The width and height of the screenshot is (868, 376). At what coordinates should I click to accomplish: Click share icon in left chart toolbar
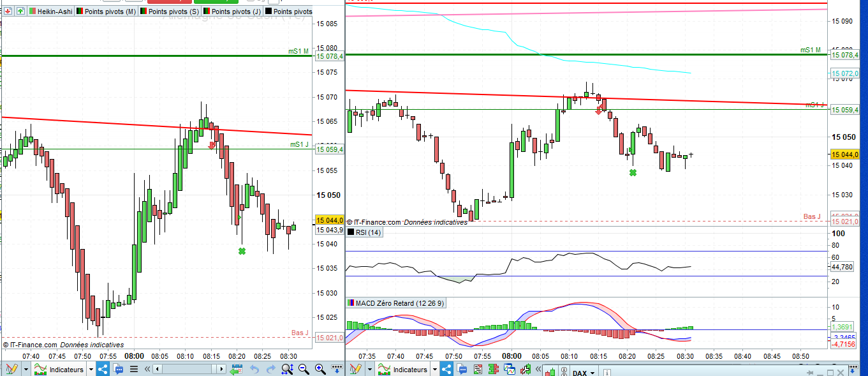click(103, 369)
